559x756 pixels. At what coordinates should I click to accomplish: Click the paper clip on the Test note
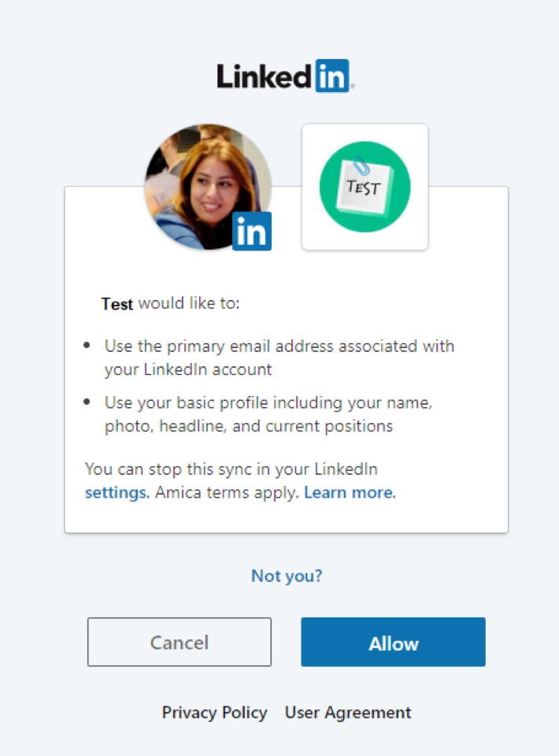point(361,165)
